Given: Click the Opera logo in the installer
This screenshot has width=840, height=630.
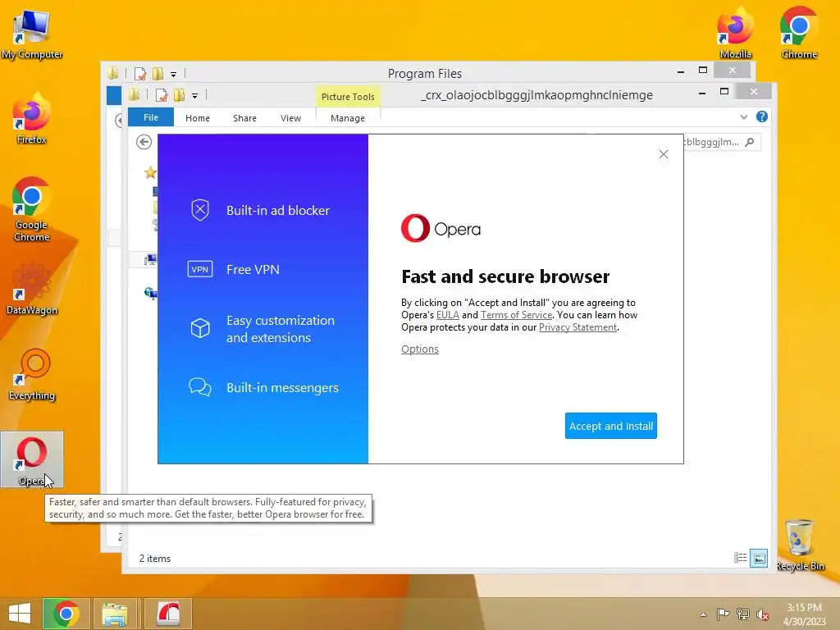Looking at the screenshot, I should pyautogui.click(x=441, y=228).
